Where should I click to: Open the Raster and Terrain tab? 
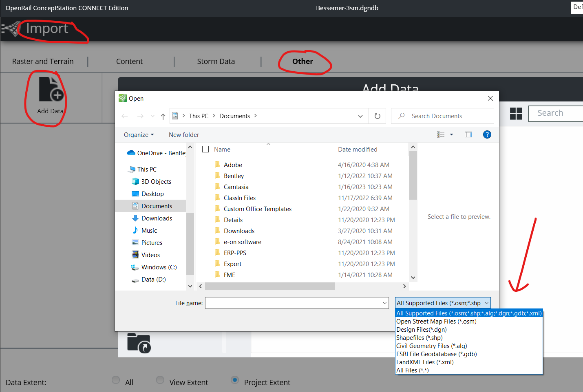coord(43,62)
